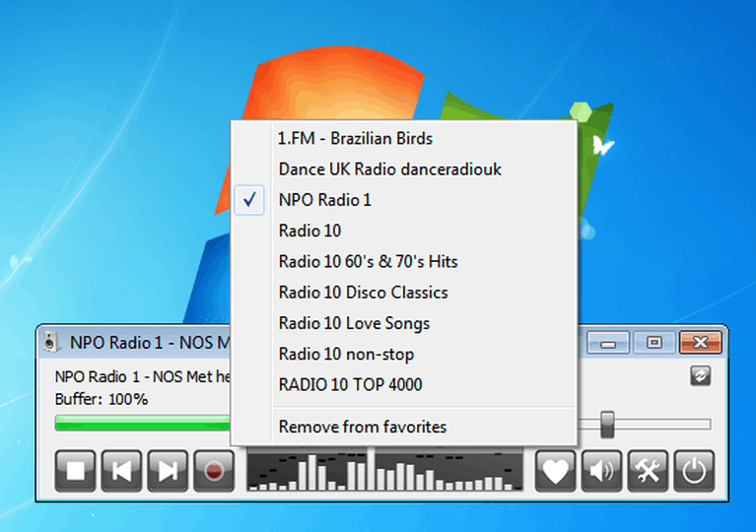Click the speaker icon in title bar

[50, 343]
